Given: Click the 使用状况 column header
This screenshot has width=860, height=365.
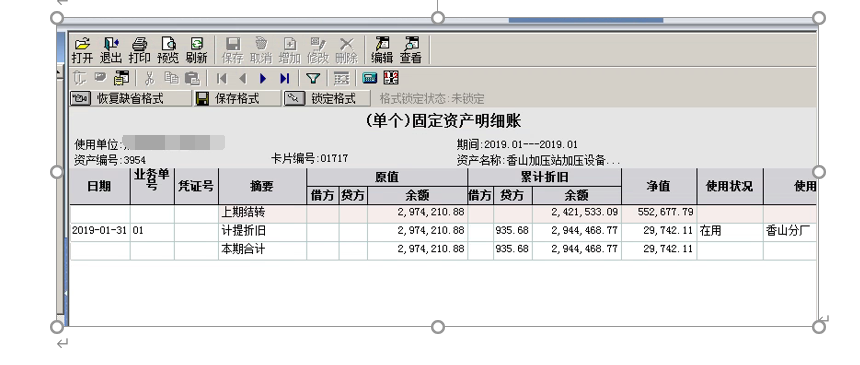Looking at the screenshot, I should click(729, 186).
